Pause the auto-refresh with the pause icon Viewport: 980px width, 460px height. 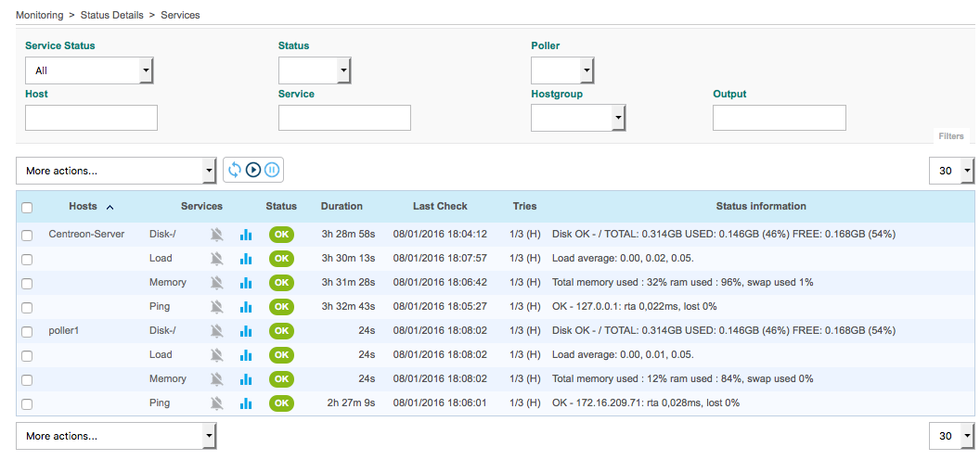[272, 170]
